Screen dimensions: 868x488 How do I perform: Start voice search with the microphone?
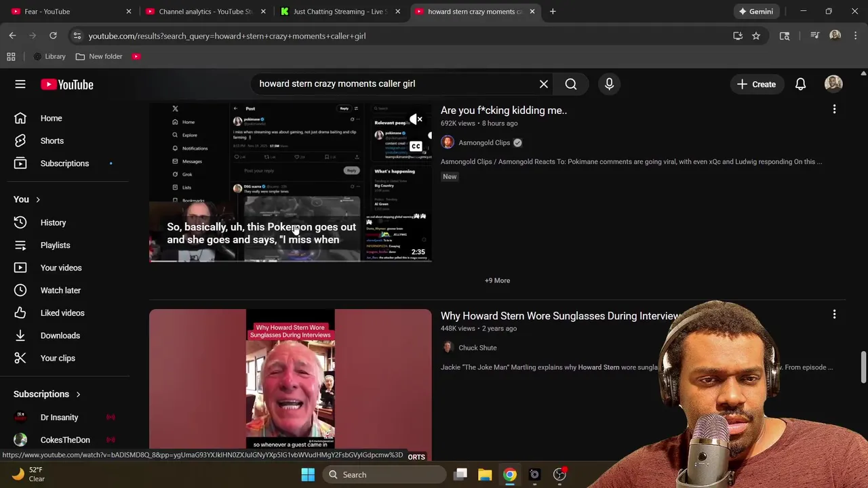(x=609, y=84)
